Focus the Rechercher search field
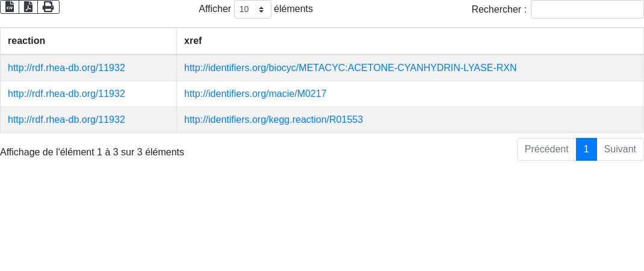Viewport: 644px width, 271px height. pyautogui.click(x=587, y=9)
